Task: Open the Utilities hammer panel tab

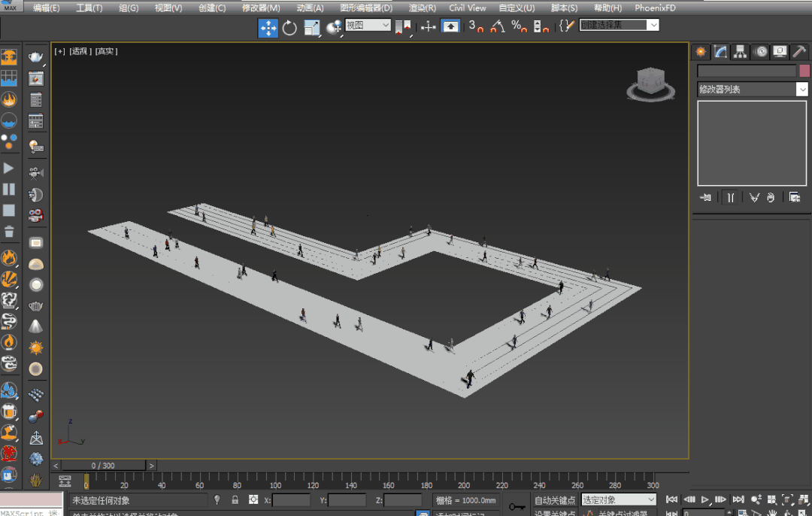Action: tap(799, 51)
